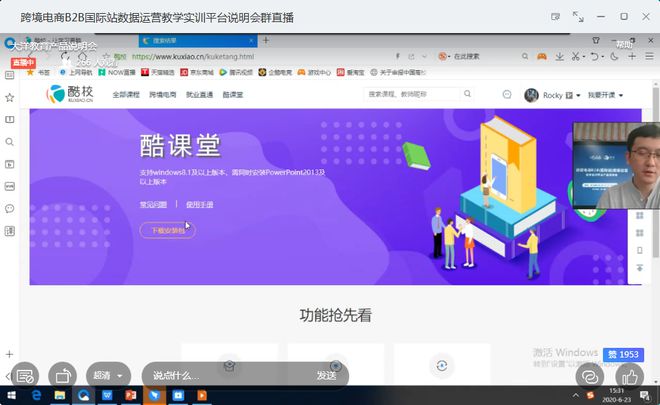
Task: Expand the Rocky user menu arrow
Action: point(578,96)
